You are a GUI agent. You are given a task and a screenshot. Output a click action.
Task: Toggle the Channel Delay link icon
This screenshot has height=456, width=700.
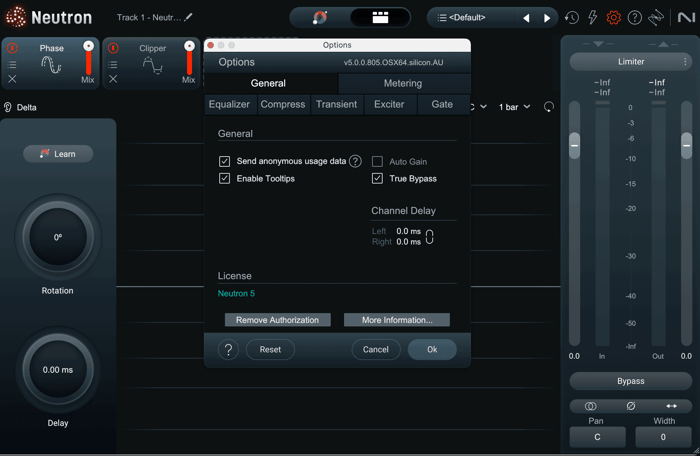coord(429,237)
